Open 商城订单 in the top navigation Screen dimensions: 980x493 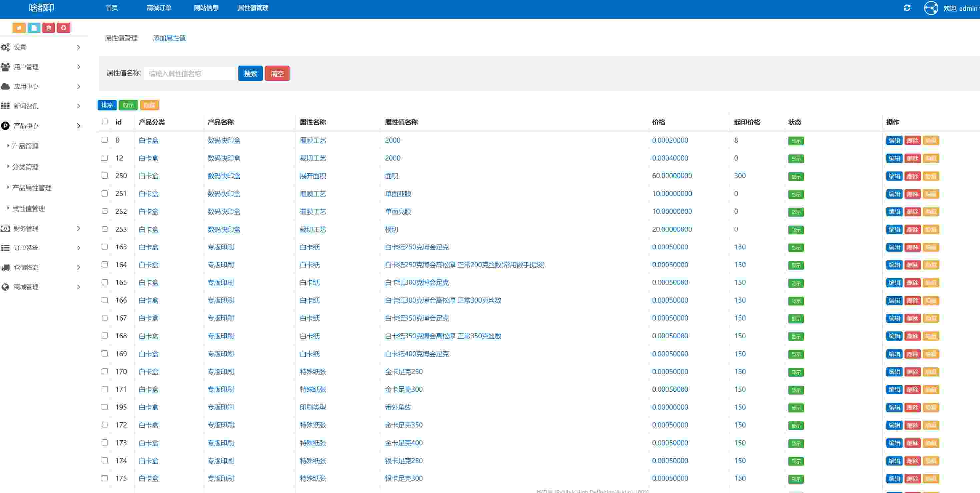point(159,8)
